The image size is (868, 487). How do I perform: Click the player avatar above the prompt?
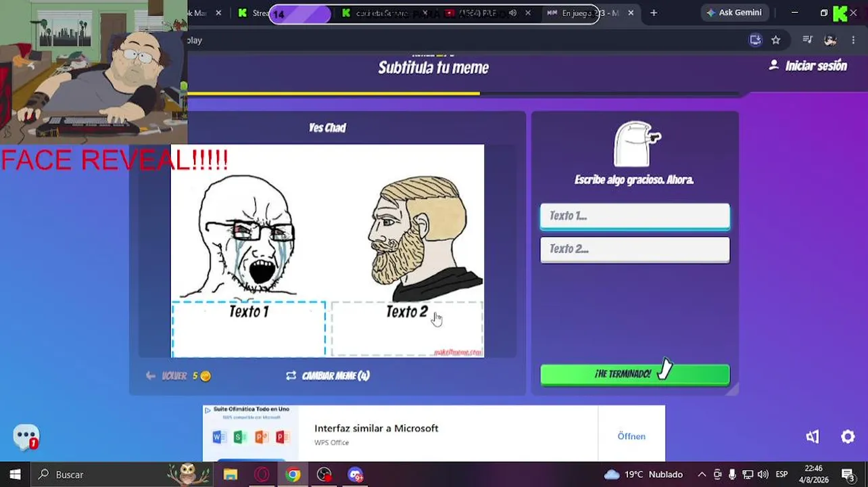point(635,144)
